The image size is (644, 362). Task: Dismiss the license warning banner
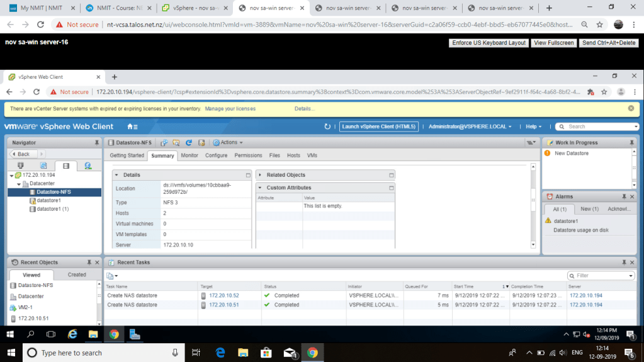(631, 108)
